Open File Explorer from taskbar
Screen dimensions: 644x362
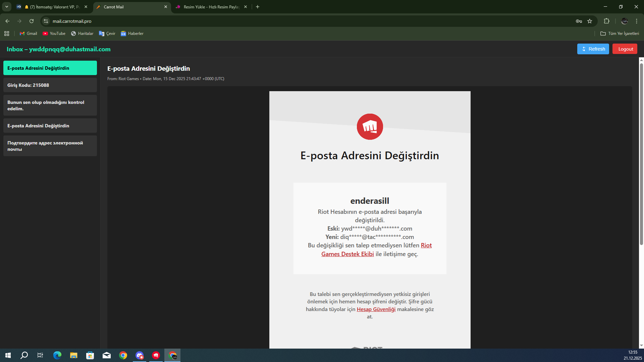(x=74, y=355)
